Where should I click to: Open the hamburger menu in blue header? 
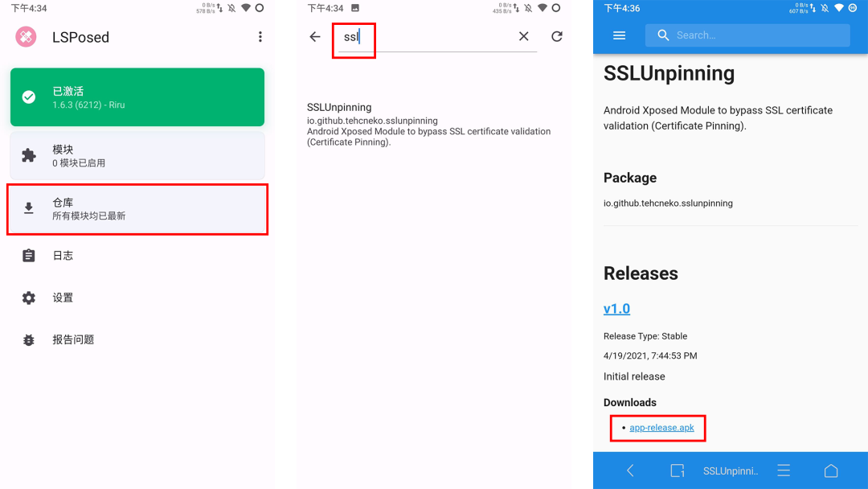[619, 35]
